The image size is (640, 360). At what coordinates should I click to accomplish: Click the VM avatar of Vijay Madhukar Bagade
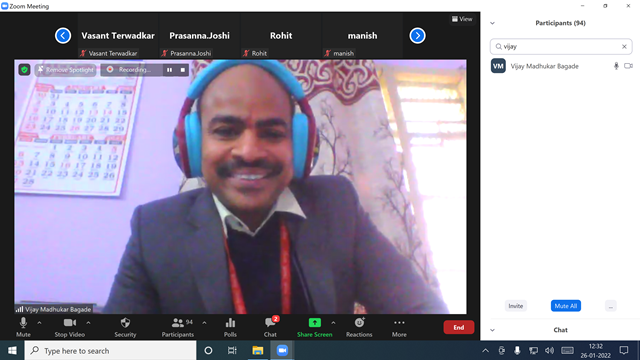click(x=498, y=66)
